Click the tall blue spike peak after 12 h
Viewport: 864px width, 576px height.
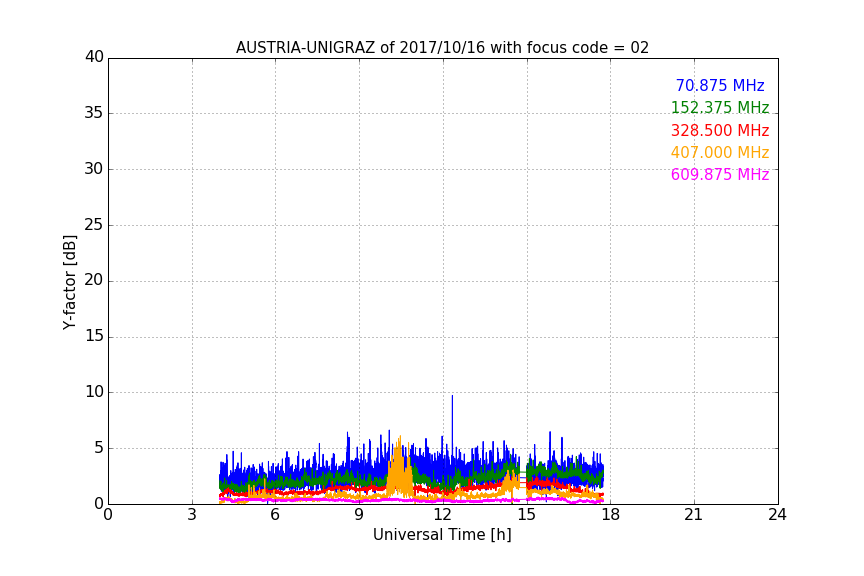[452, 396]
